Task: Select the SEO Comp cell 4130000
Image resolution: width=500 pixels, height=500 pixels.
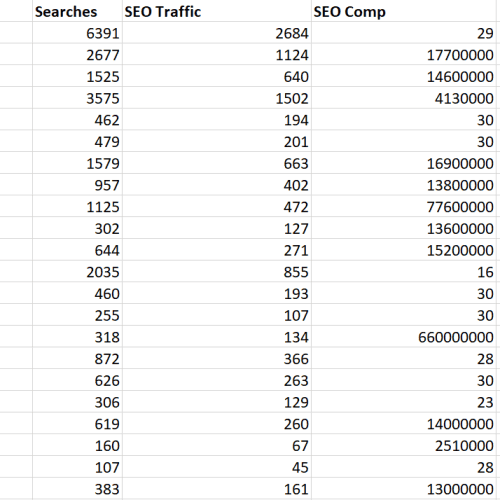Action: tap(404, 98)
